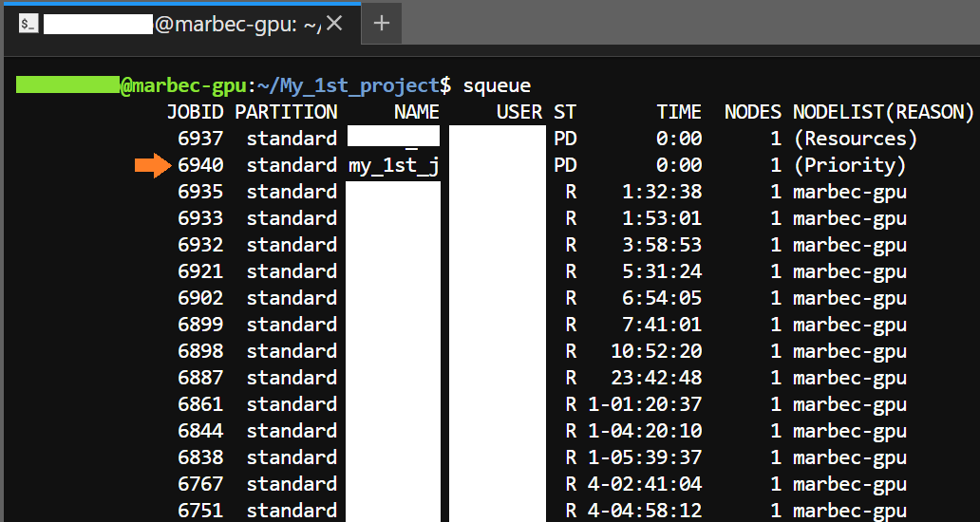980x522 pixels.
Task: Click the PD status of job 6940
Action: (x=565, y=165)
